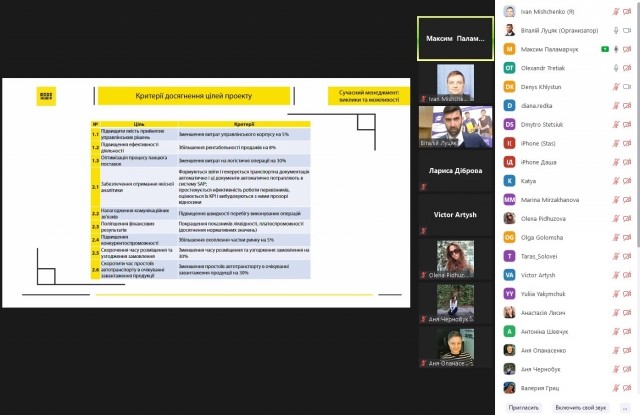Click diana.redka's muted microphone icon
This screenshot has height=415, width=640.
click(616, 106)
